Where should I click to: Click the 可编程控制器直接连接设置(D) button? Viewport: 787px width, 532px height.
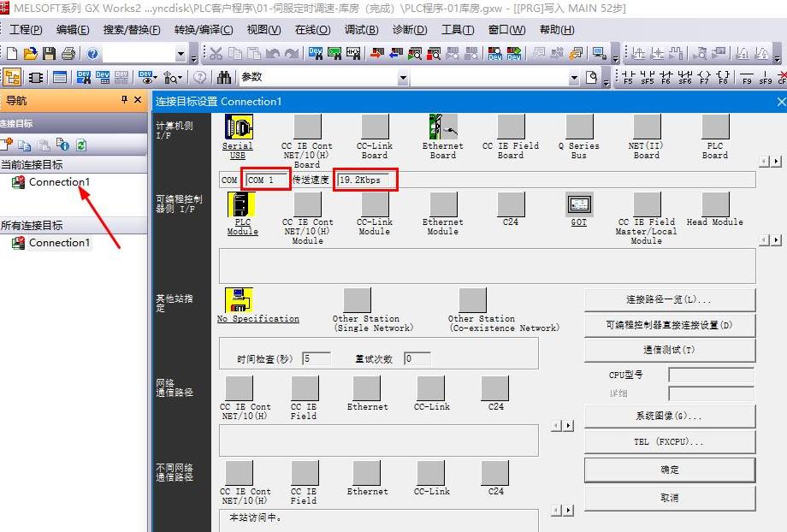point(670,325)
